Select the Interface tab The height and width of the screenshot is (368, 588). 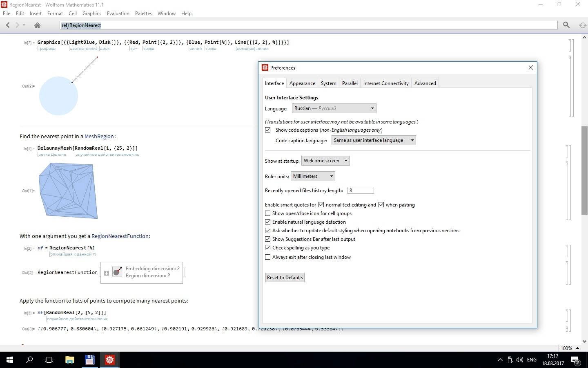pos(274,83)
